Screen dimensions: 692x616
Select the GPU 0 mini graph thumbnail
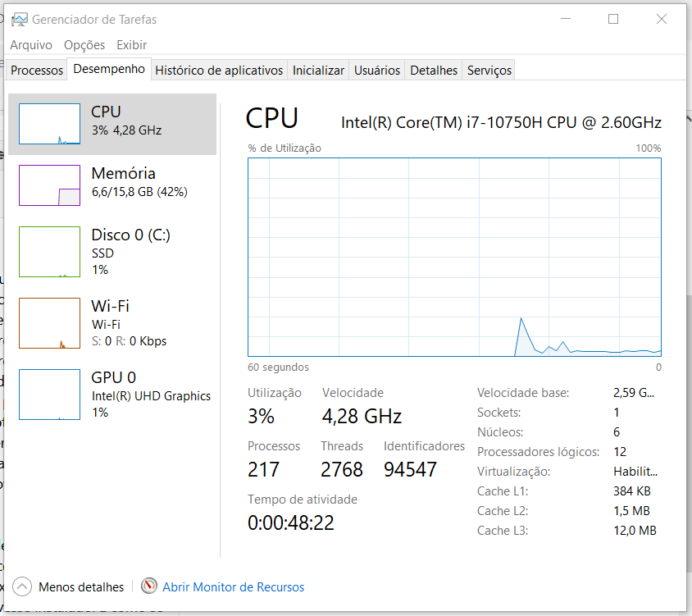point(49,395)
